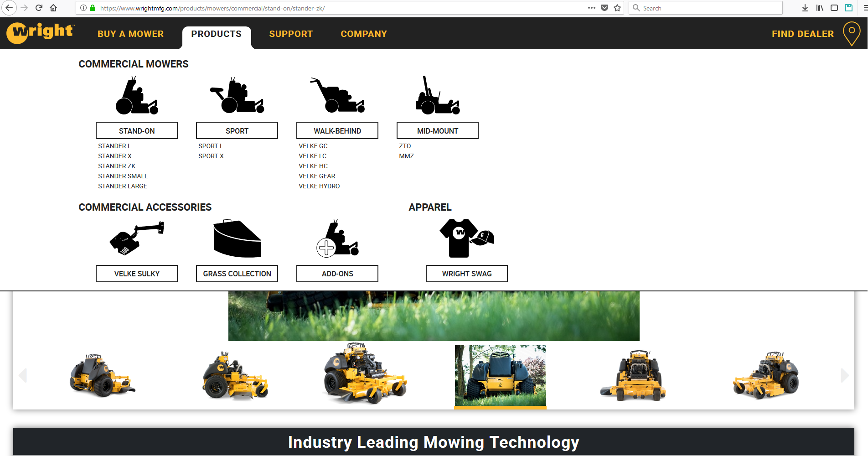The height and width of the screenshot is (456, 868).
Task: Select the front-view mower thumbnail
Action: (633, 376)
